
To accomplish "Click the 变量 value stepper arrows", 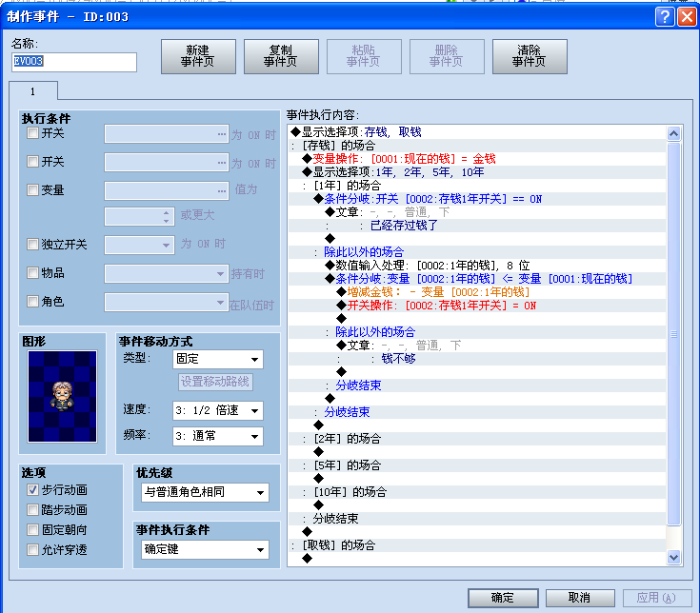I will click(x=166, y=217).
